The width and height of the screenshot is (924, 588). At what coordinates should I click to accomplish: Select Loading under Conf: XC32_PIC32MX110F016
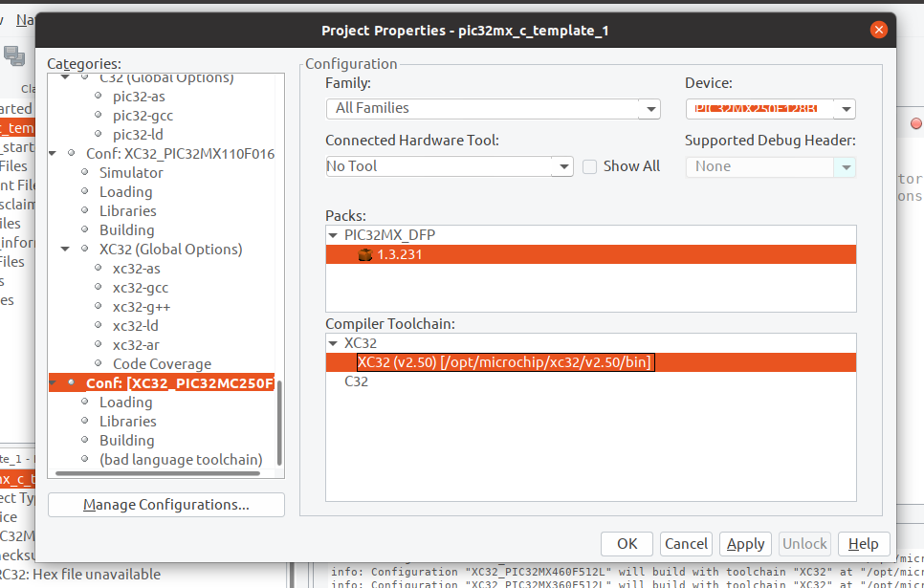tap(125, 192)
